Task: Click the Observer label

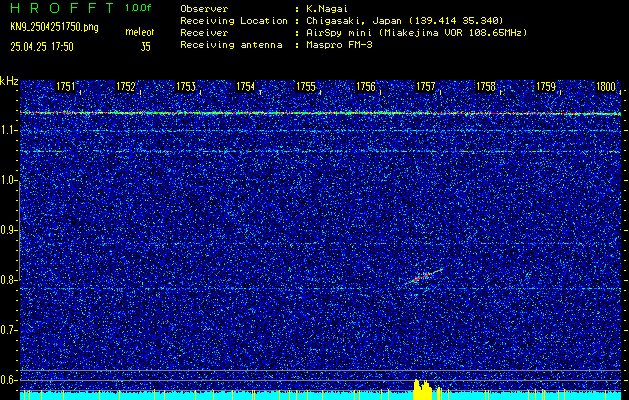Action: pyautogui.click(x=204, y=9)
